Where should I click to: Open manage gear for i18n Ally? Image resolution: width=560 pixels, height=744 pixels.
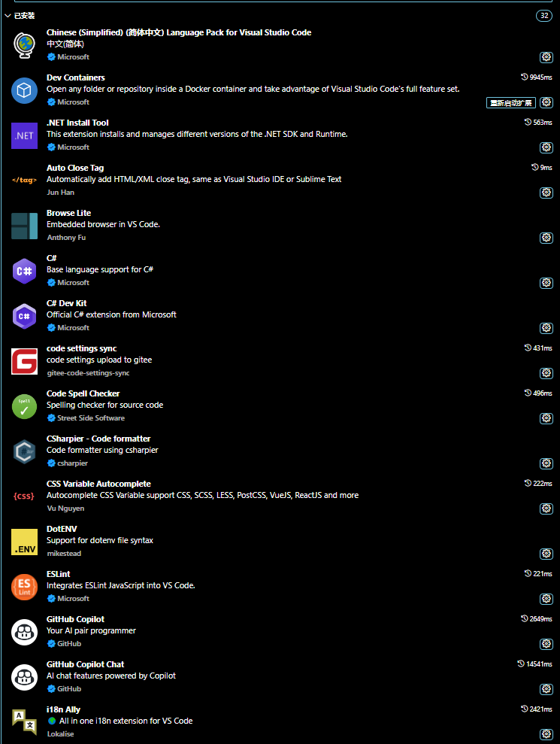tap(546, 734)
